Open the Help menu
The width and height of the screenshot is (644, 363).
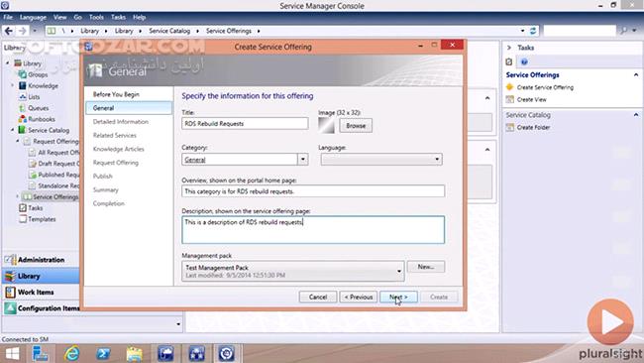(x=140, y=17)
